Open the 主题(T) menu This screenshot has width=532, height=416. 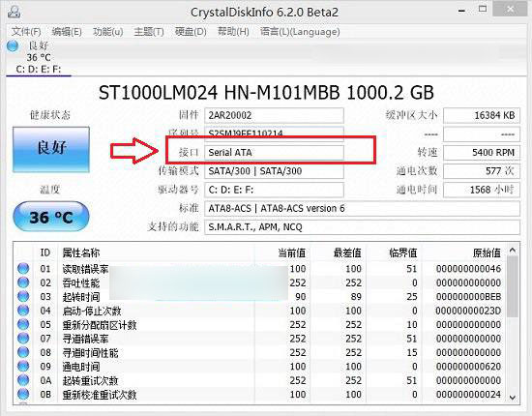pos(149,32)
